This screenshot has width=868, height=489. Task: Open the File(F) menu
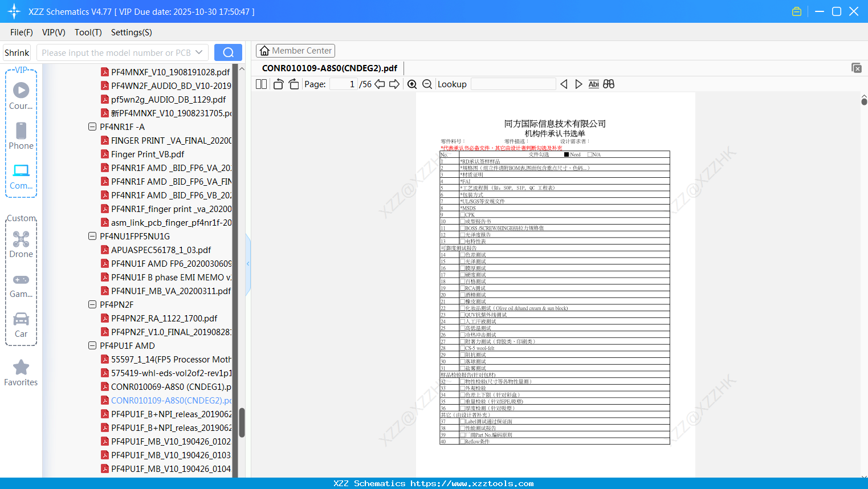point(22,32)
